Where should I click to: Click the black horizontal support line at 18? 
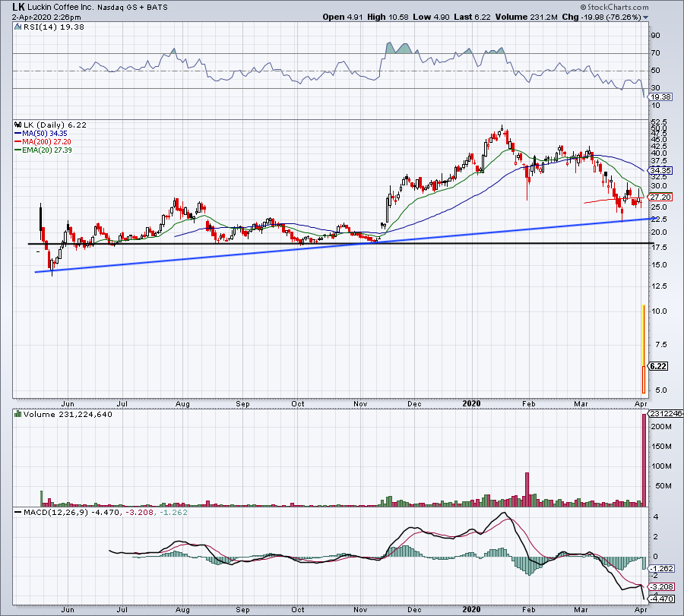(x=341, y=243)
